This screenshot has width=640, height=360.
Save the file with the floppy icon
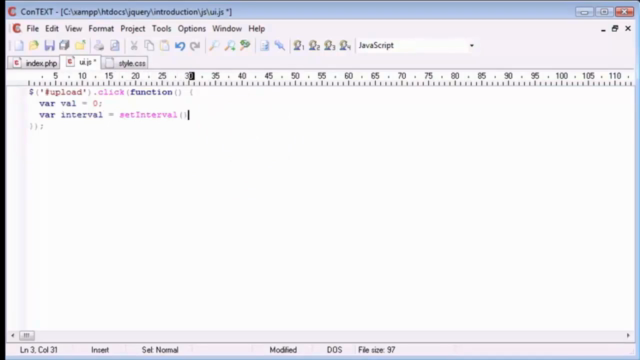49,45
